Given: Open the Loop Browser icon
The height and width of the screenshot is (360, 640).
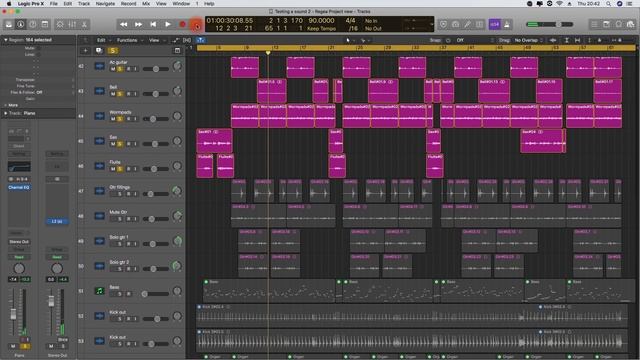Looking at the screenshot, I should [x=618, y=24].
